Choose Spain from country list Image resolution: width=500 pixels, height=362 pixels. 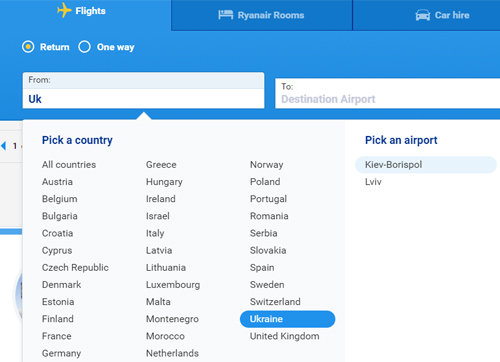[x=262, y=268]
